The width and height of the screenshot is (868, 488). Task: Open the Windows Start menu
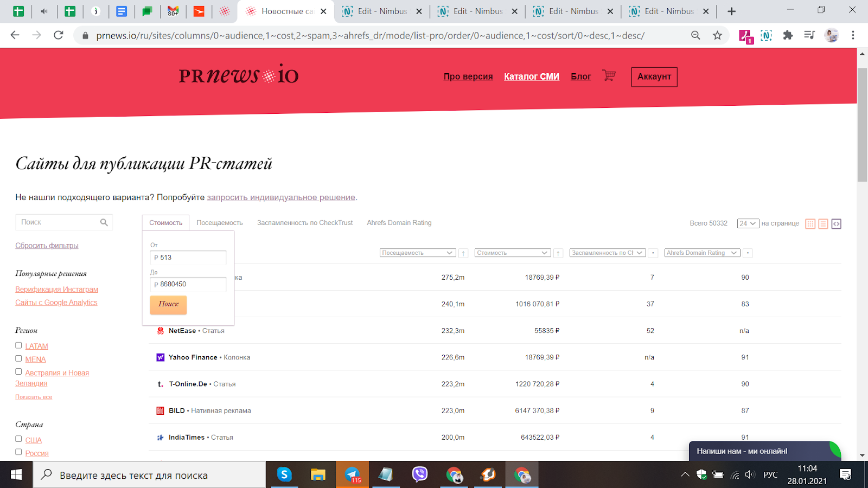point(16,475)
